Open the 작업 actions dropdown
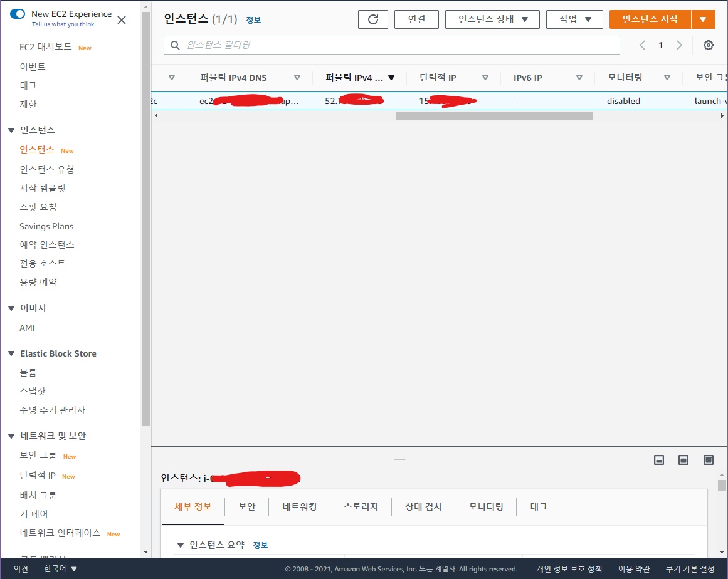 click(574, 19)
